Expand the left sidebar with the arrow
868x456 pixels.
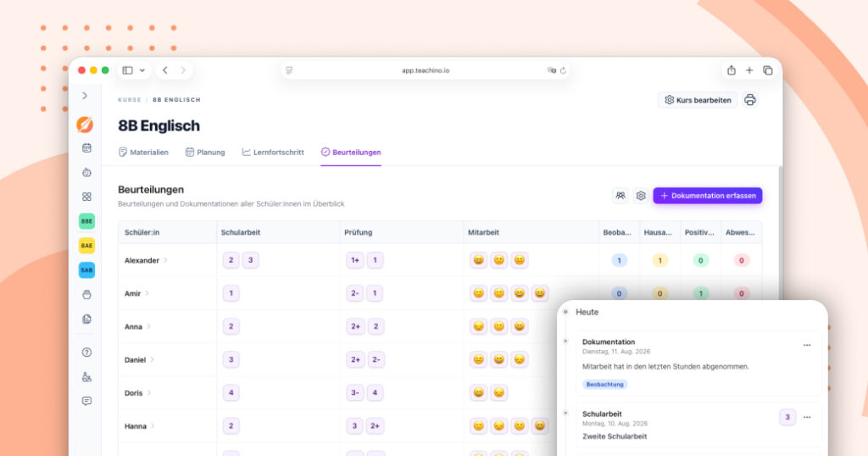(x=85, y=96)
